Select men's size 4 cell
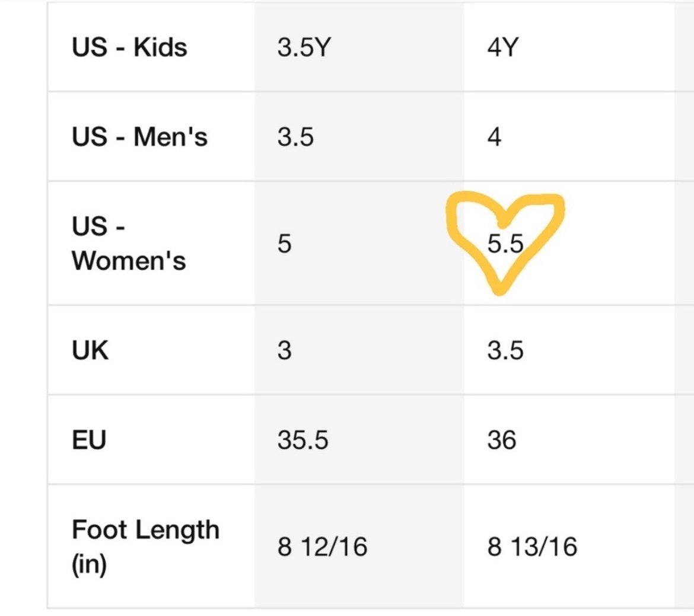 tap(569, 136)
